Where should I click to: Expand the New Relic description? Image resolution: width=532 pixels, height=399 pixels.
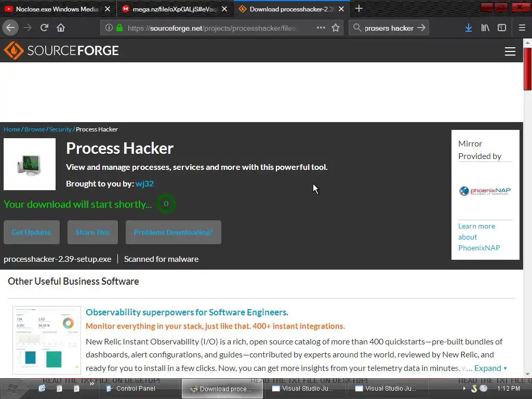click(x=490, y=368)
